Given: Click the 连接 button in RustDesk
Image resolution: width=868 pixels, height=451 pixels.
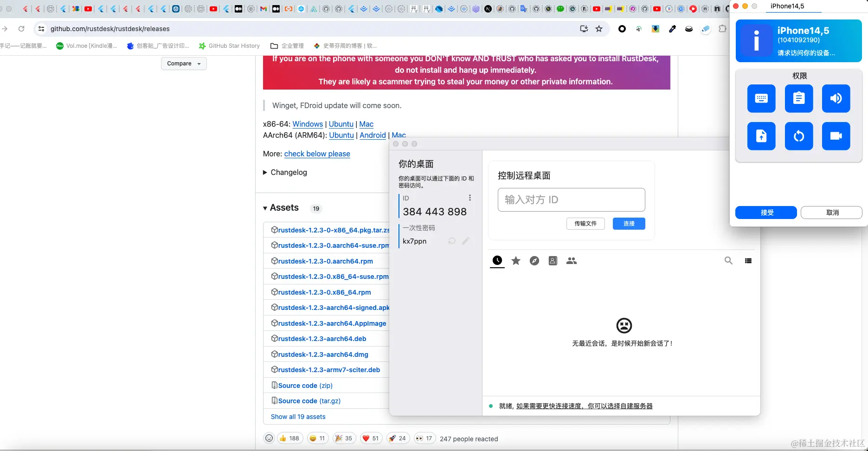Looking at the screenshot, I should point(629,224).
